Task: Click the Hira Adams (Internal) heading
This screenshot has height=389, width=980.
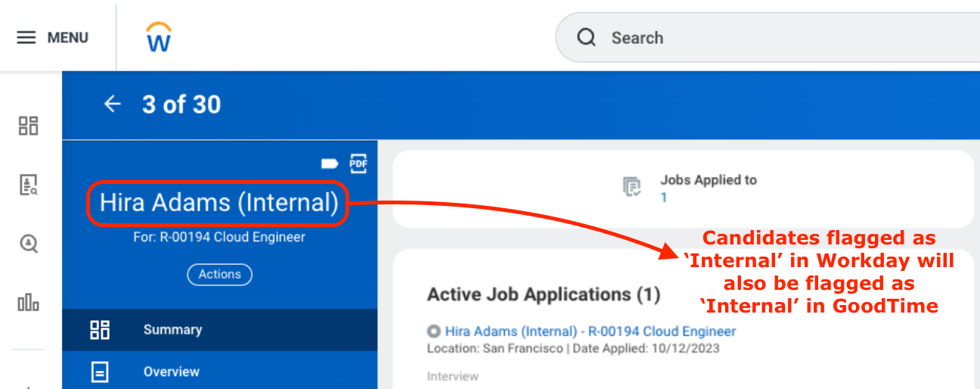Action: point(219,203)
